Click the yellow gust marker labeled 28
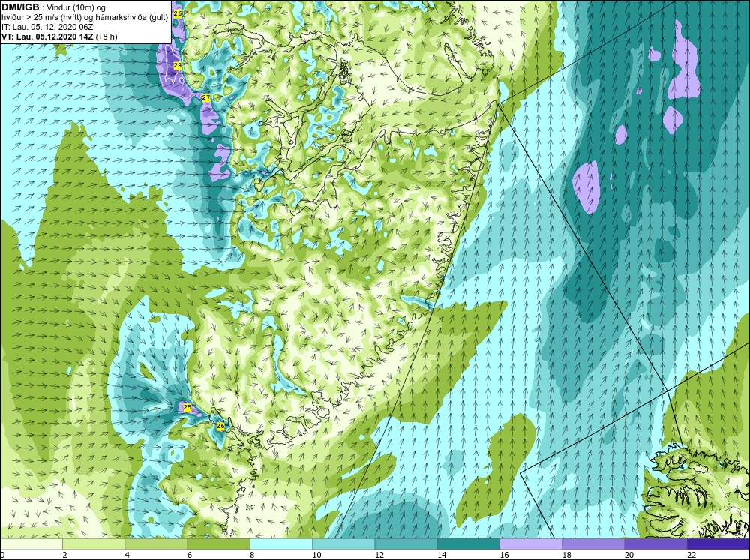The height and width of the screenshot is (560, 750). tap(177, 65)
